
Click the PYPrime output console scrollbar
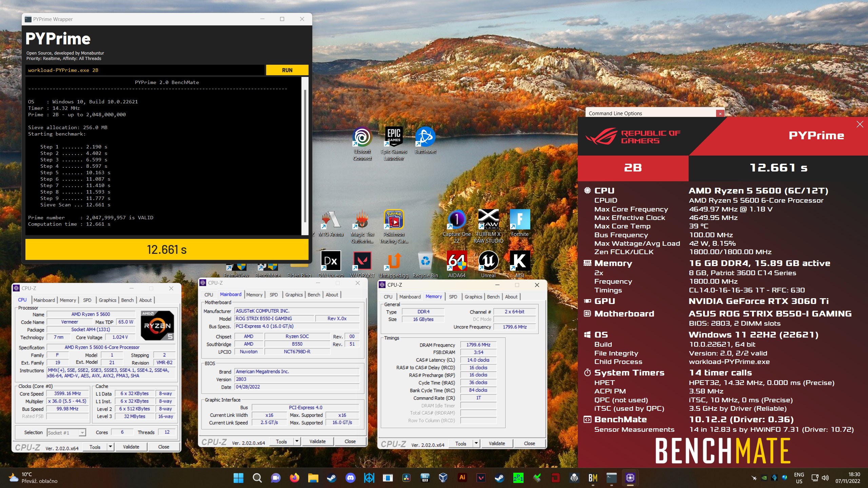(x=305, y=156)
